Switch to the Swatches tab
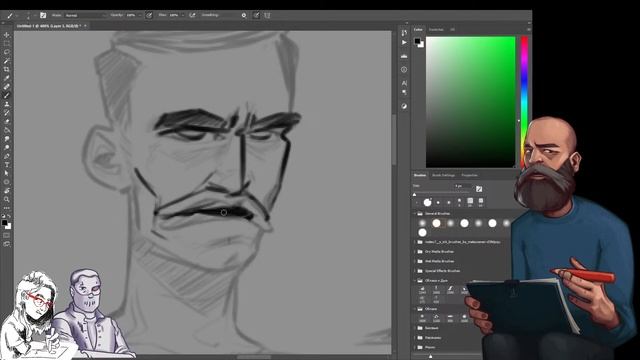 pos(436,29)
